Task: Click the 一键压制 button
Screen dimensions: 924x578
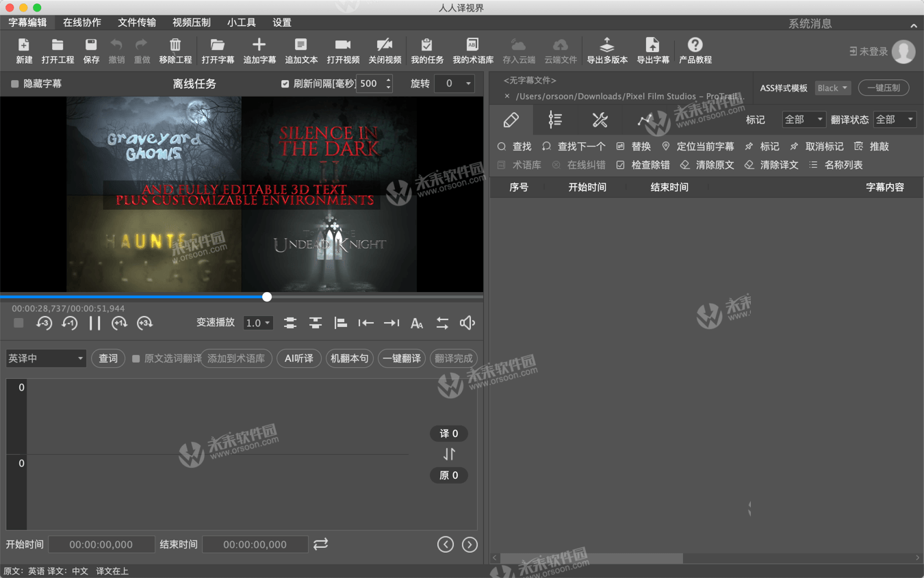Action: click(x=884, y=88)
